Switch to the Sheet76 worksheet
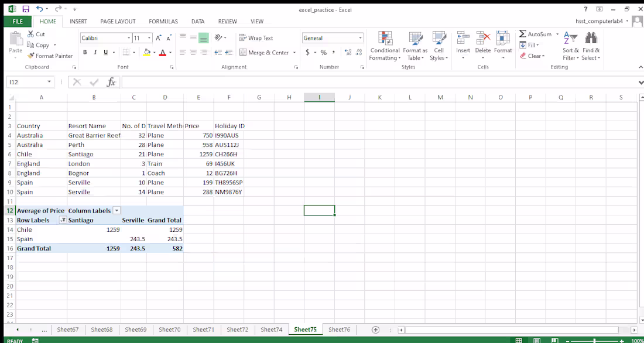Image resolution: width=644 pixels, height=343 pixels. click(339, 330)
